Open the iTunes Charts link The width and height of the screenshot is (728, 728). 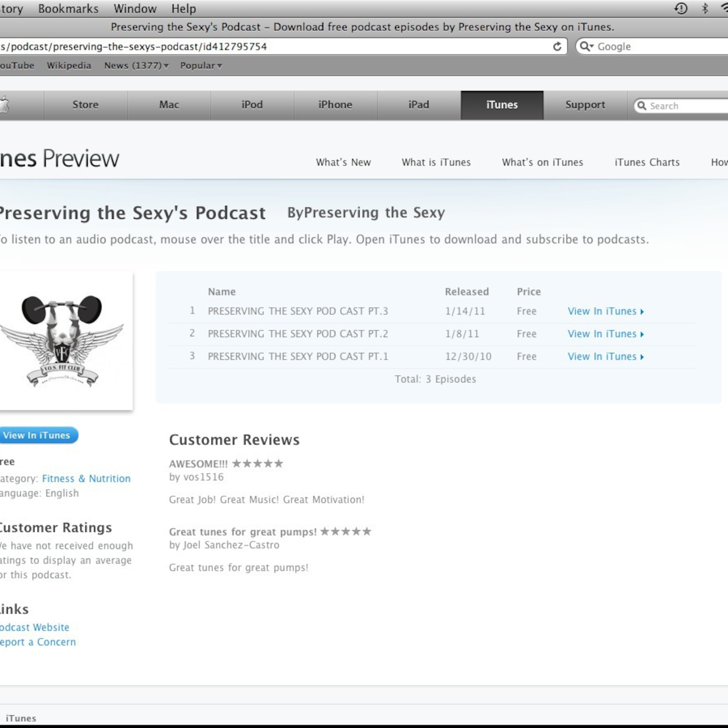click(x=647, y=162)
